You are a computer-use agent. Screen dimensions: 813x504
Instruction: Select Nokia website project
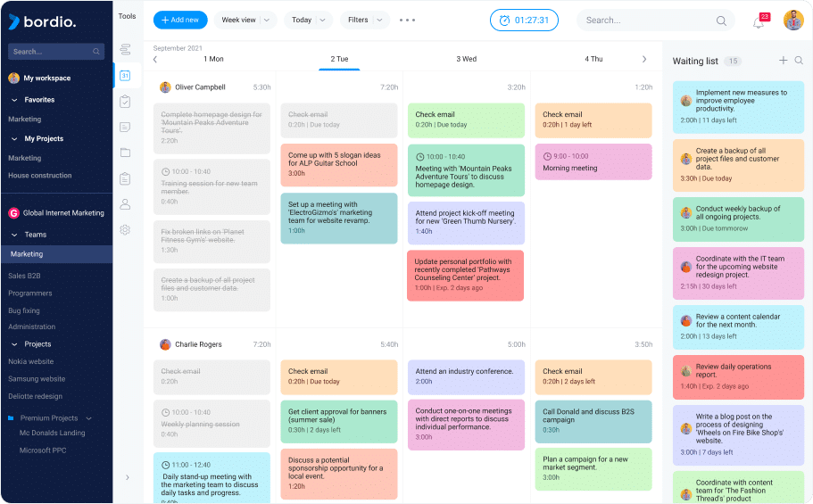pyautogui.click(x=32, y=361)
